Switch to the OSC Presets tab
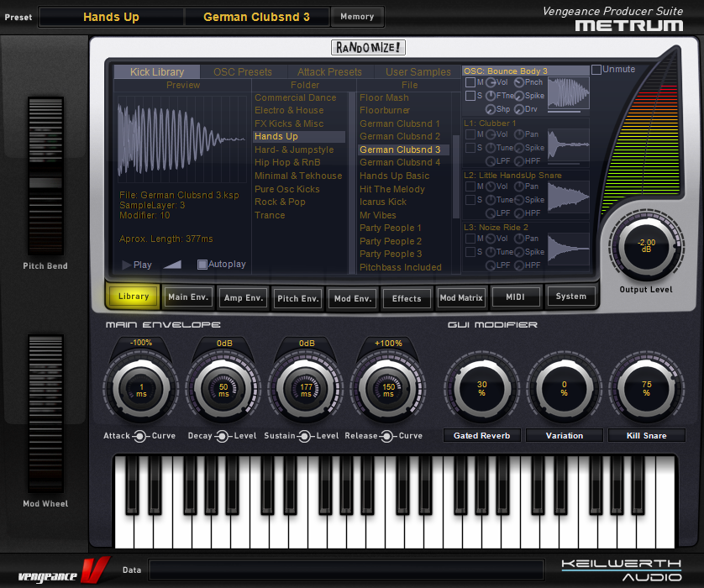Viewport: 704px width, 588px height. coord(243,72)
